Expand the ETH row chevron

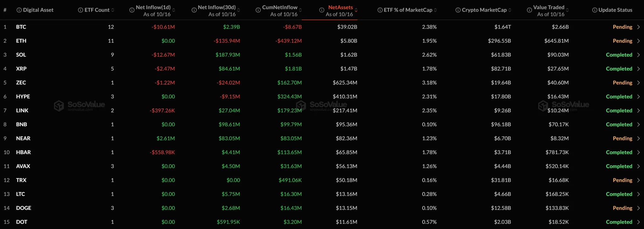pos(638,41)
